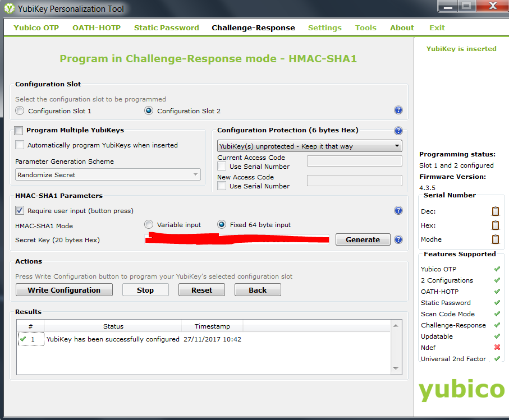Check Use Serial Number for New Access Code

pyautogui.click(x=222, y=186)
